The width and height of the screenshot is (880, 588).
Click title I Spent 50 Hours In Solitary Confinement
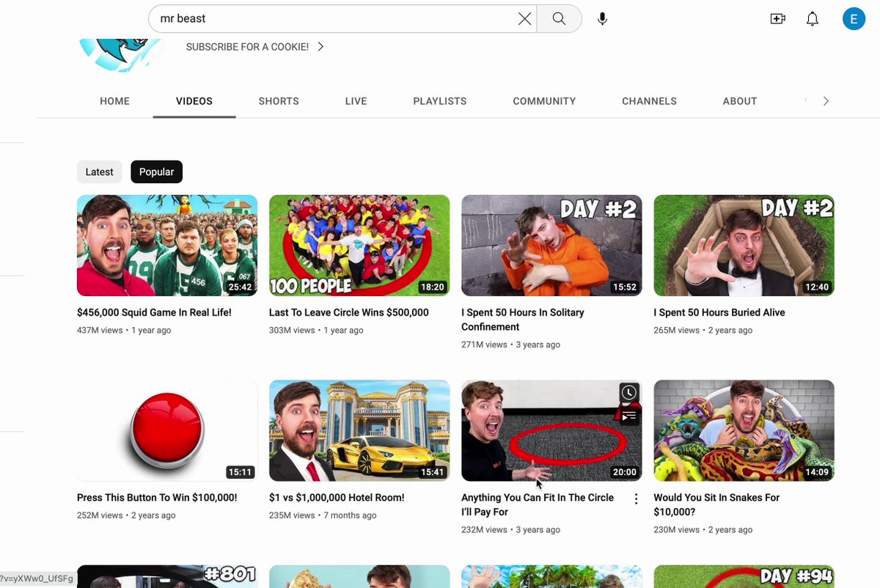[523, 320]
